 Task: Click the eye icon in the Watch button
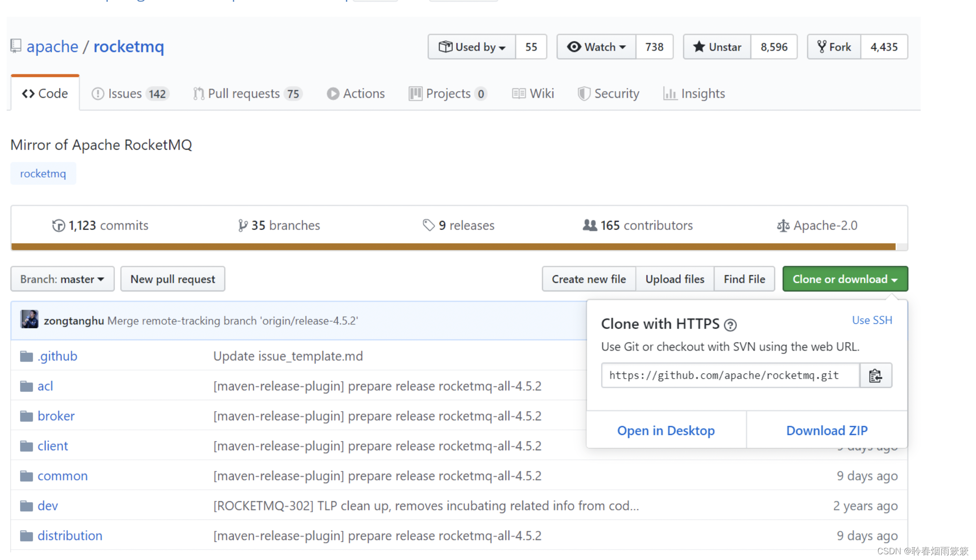[x=574, y=47]
